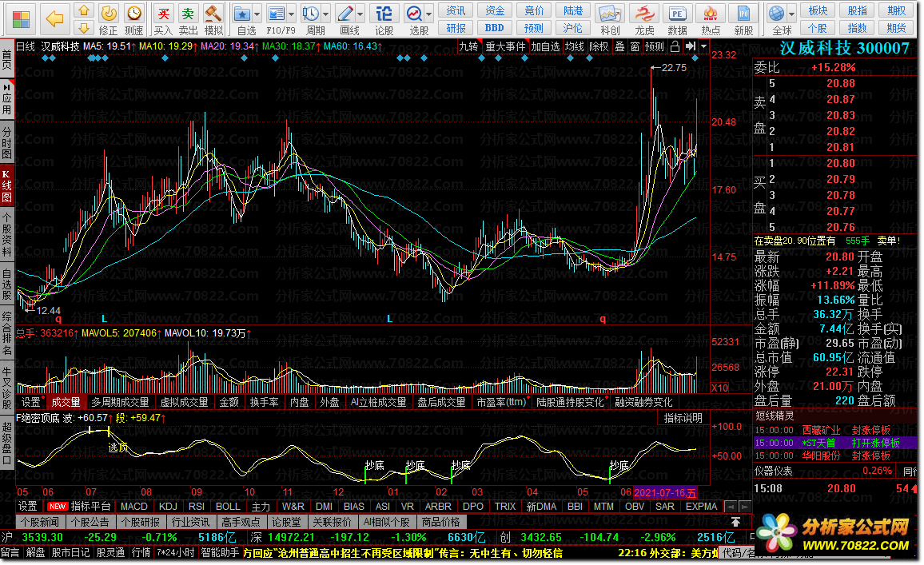Click the 修正 refresh icon
924x565 pixels.
(108, 13)
